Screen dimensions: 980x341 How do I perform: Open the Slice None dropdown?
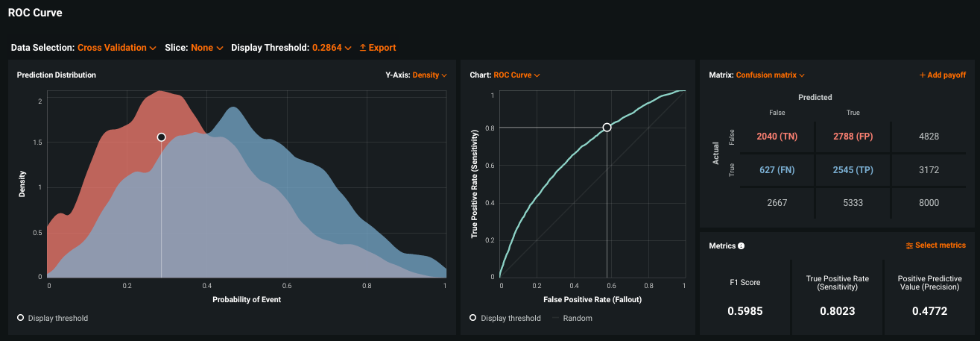pyautogui.click(x=206, y=48)
